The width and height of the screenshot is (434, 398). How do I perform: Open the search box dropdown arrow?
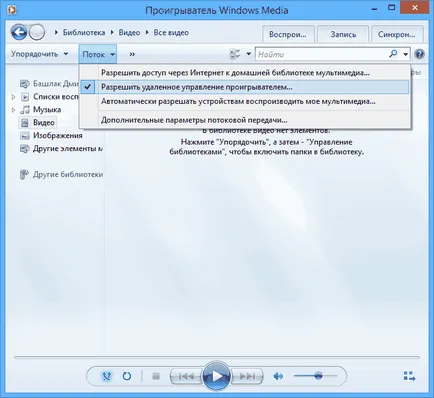pos(406,54)
